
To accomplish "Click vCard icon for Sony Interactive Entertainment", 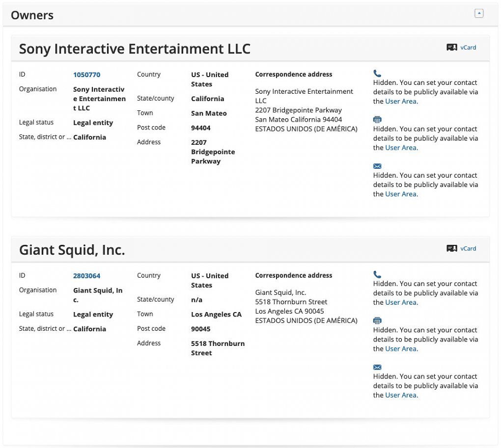I will 451,48.
